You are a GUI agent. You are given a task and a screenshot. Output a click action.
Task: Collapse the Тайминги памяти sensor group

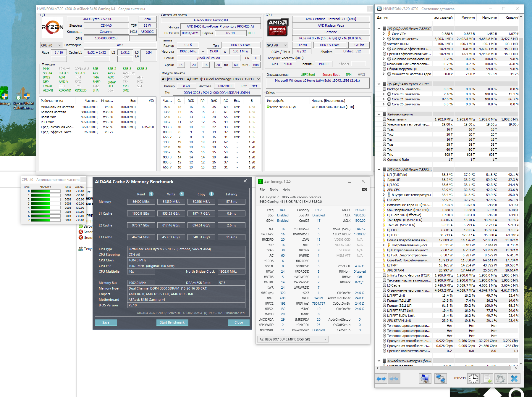coord(379,114)
